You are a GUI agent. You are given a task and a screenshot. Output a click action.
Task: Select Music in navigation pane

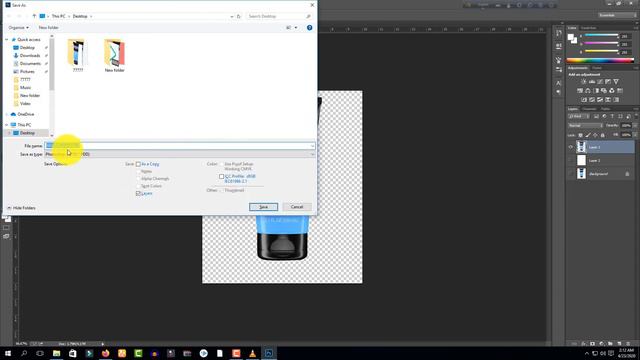tap(25, 88)
